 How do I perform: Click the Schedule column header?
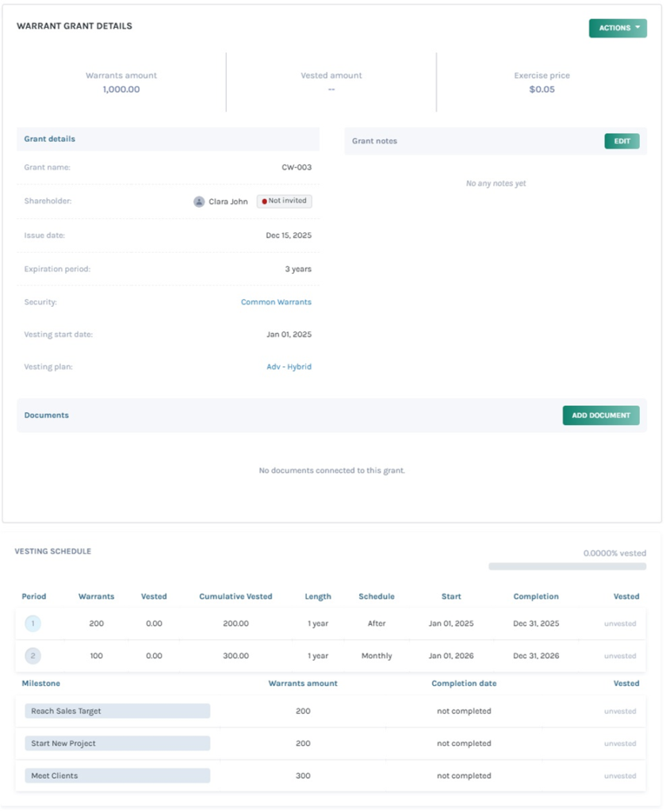click(x=377, y=596)
